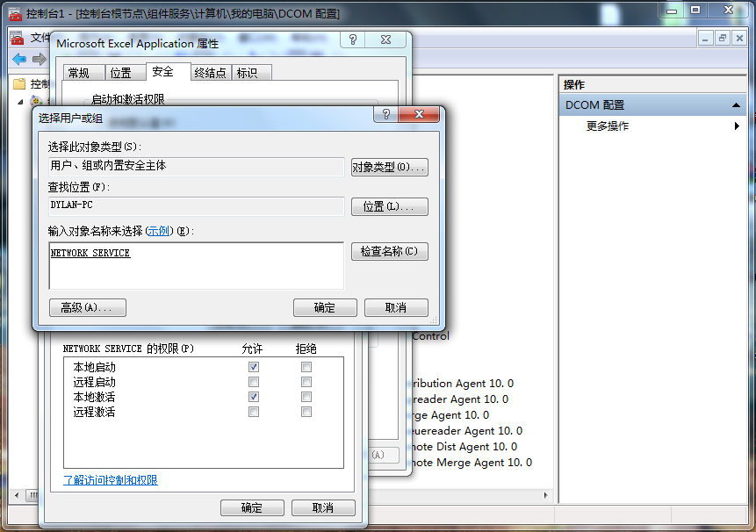Open 了解访问控制和权限 link
756x532 pixels.
tap(111, 480)
